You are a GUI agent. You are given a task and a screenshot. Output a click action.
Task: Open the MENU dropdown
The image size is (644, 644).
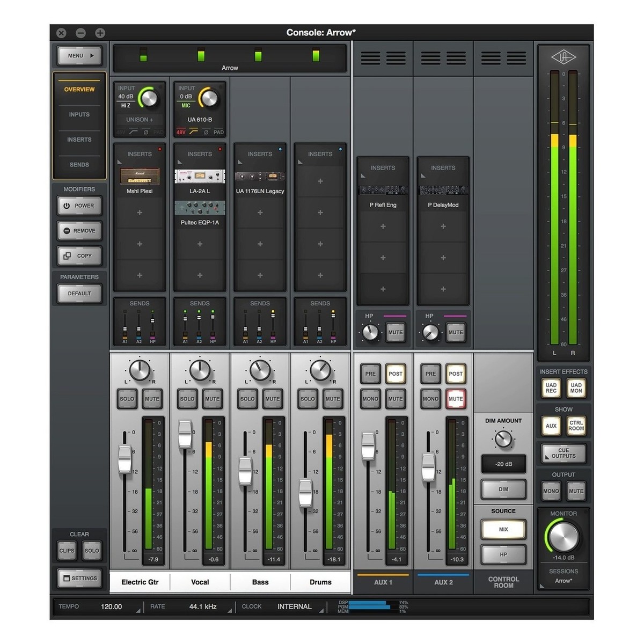pyautogui.click(x=79, y=55)
